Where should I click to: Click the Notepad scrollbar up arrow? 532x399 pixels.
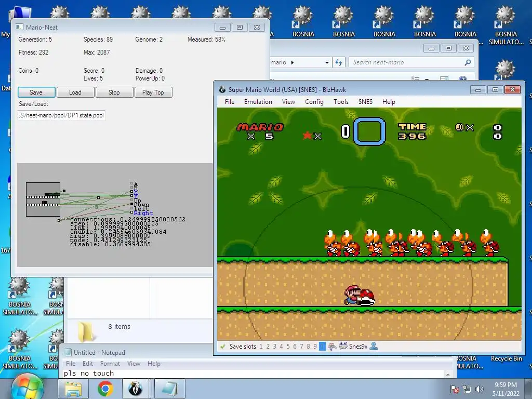[x=448, y=374]
